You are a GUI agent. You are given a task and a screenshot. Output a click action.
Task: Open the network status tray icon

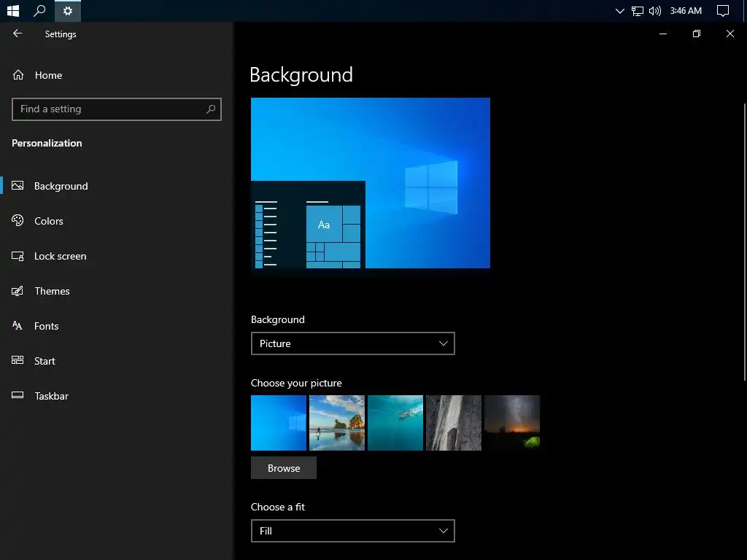pyautogui.click(x=638, y=11)
